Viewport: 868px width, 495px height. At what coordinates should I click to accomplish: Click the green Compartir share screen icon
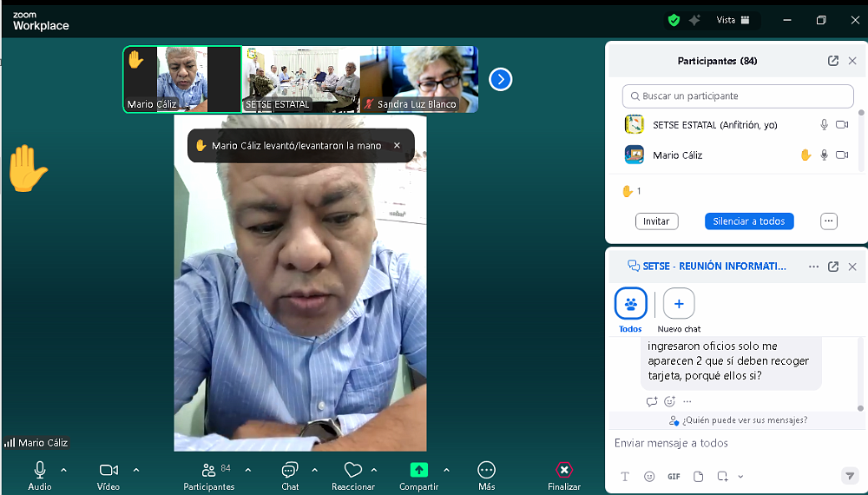coord(418,470)
